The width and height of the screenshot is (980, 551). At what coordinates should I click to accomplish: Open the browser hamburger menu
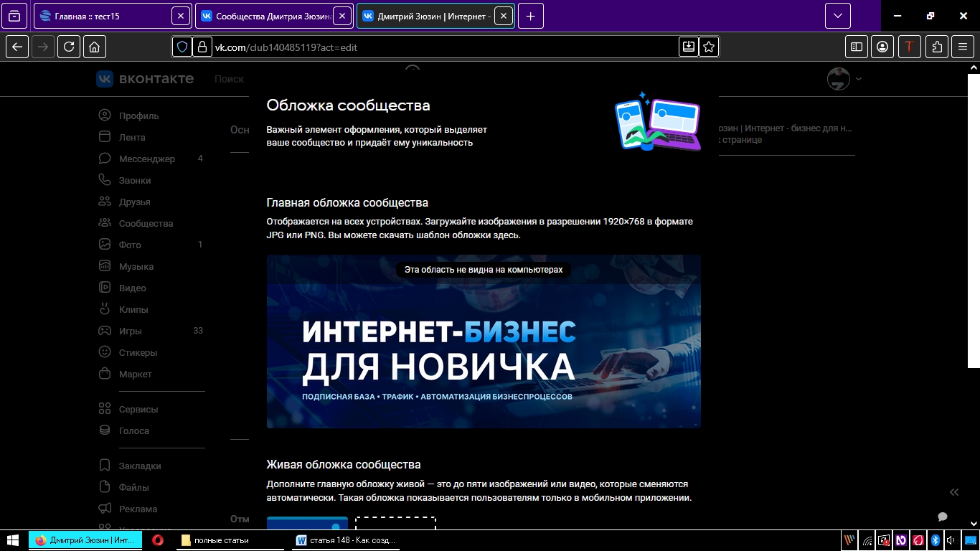(x=962, y=47)
